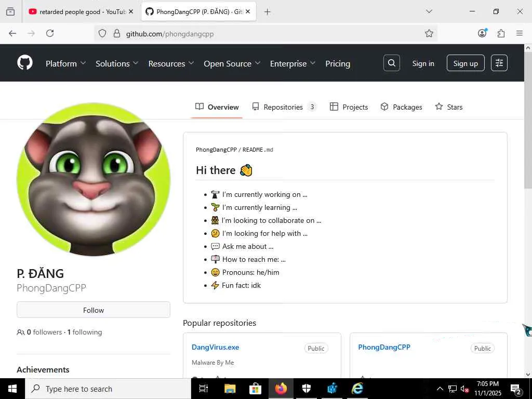Go back to the previous page
This screenshot has height=399, width=532.
12,33
